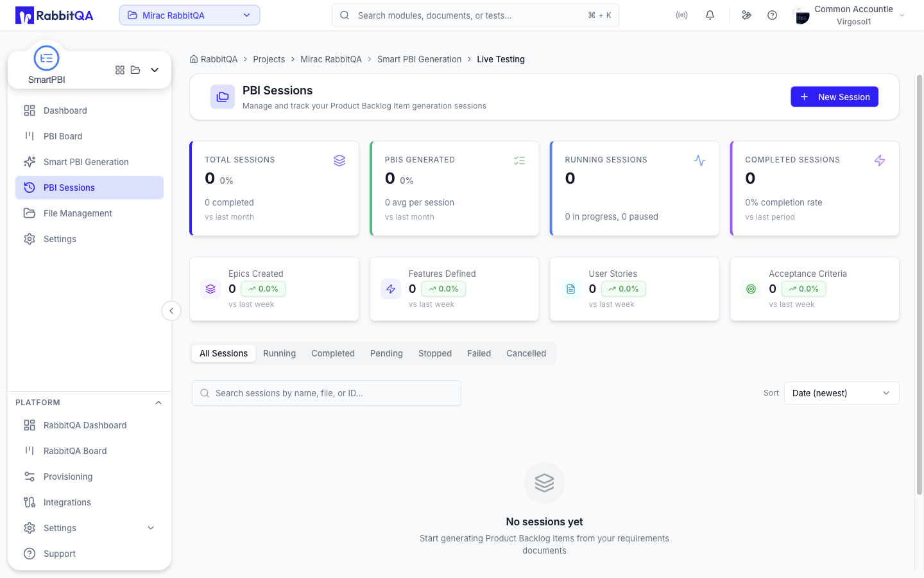924x578 pixels.
Task: Select the All Sessions tab
Action: coord(223,353)
